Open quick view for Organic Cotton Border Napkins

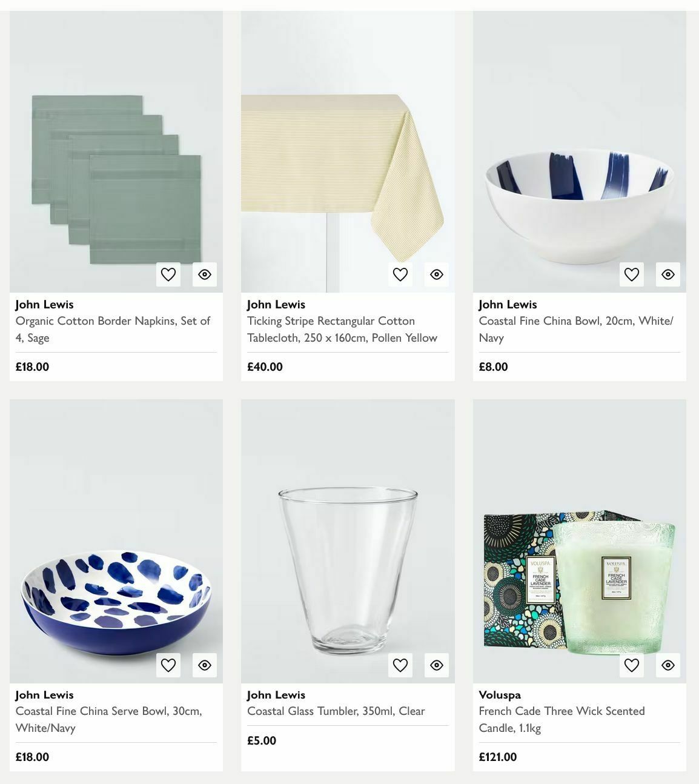coord(204,274)
